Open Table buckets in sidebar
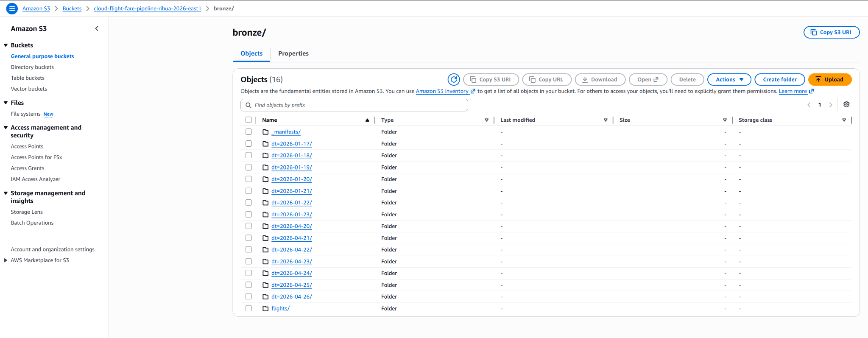 pyautogui.click(x=28, y=78)
